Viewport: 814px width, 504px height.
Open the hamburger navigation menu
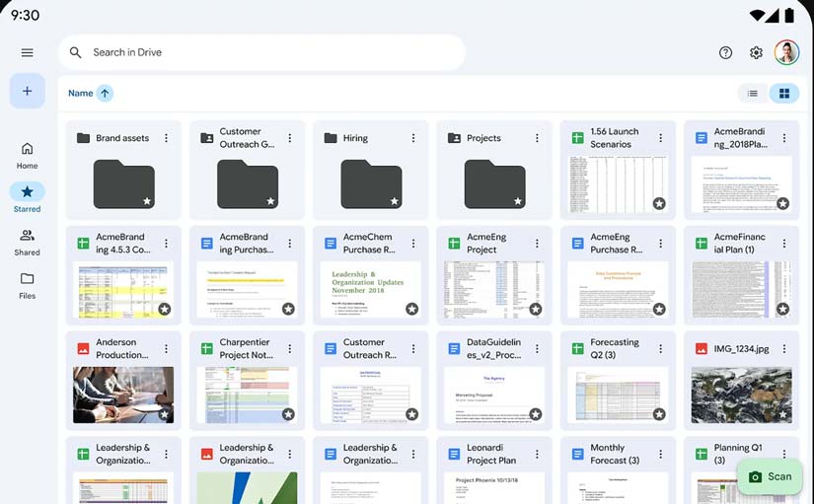coord(27,52)
